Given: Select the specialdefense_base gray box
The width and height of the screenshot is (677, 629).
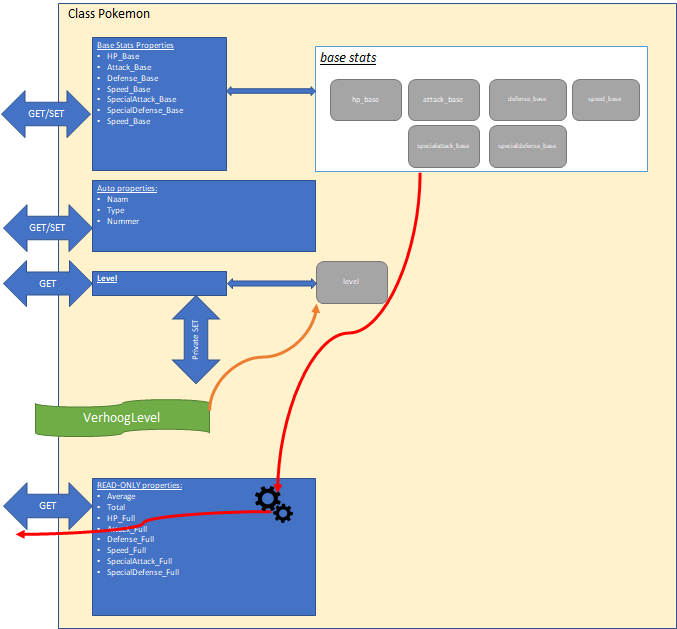Looking at the screenshot, I should (x=527, y=146).
